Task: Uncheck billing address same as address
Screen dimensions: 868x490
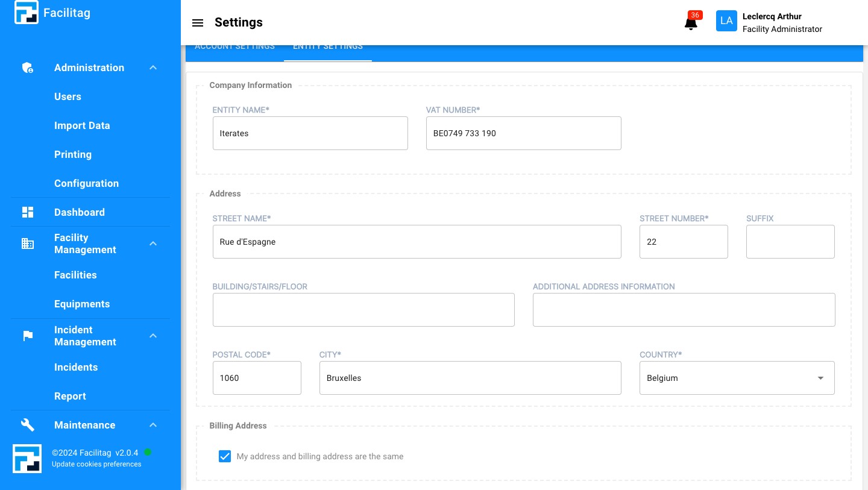Action: 225,456
